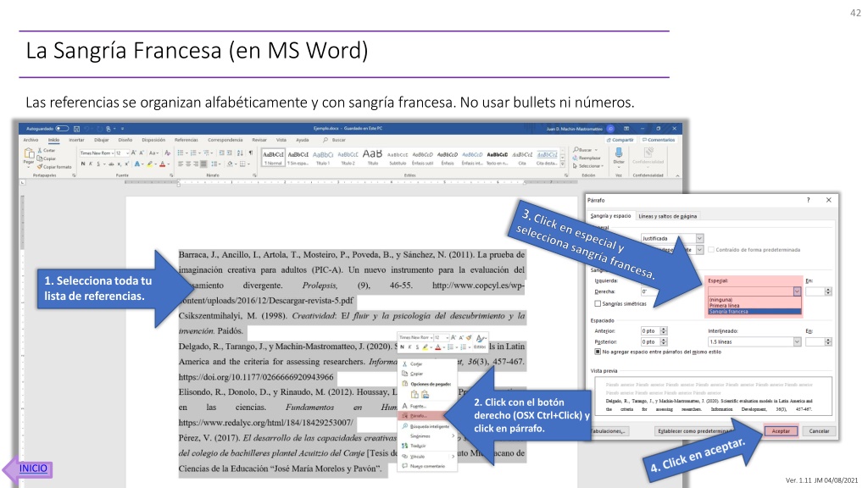Click the Derecha indentation input field

point(649,291)
